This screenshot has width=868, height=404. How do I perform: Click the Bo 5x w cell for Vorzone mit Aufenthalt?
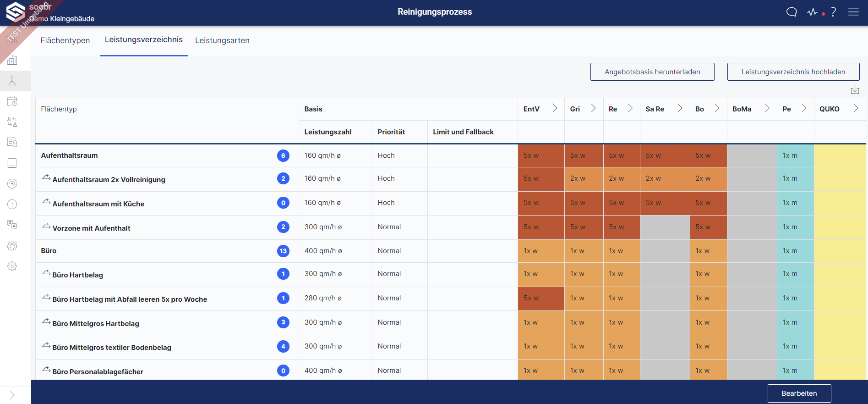[x=708, y=227]
